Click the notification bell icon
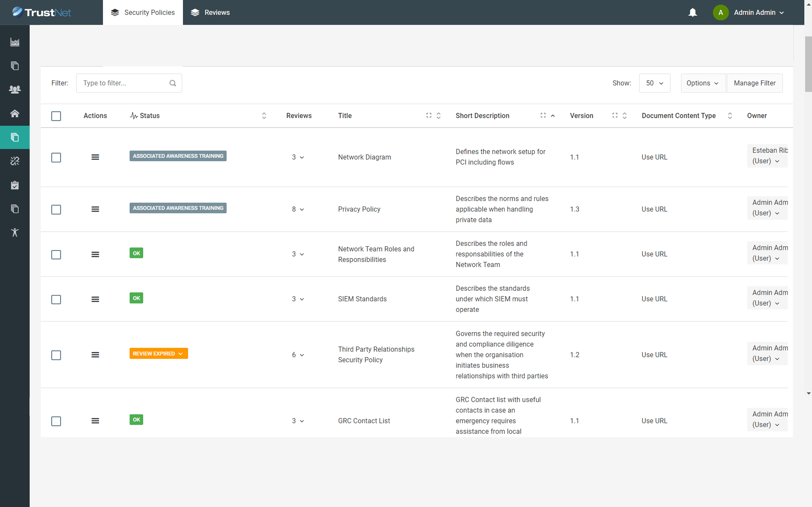The height and width of the screenshot is (507, 812). pos(692,13)
